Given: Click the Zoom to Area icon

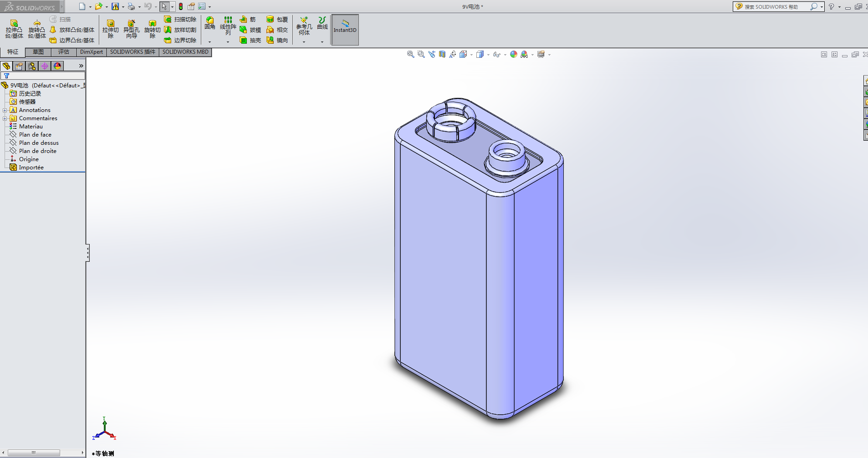Looking at the screenshot, I should (x=421, y=55).
